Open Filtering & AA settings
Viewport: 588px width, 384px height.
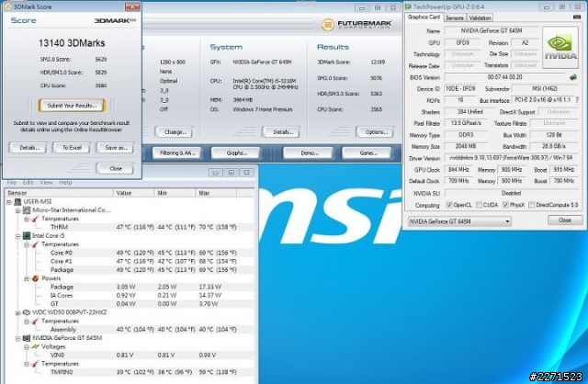[177, 153]
